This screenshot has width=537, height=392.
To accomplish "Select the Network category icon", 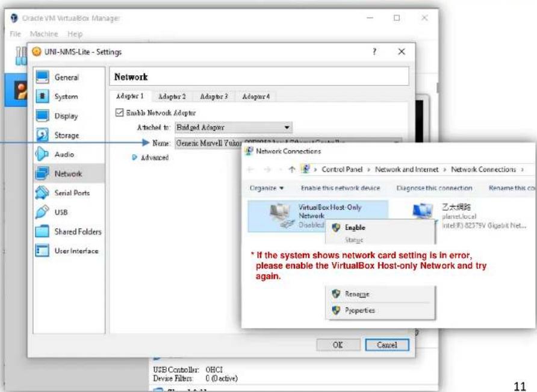I will point(42,173).
